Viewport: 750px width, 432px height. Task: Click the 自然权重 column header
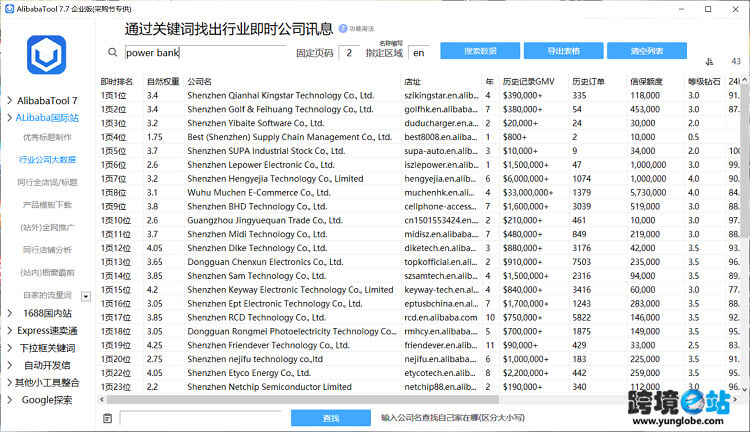pos(163,82)
